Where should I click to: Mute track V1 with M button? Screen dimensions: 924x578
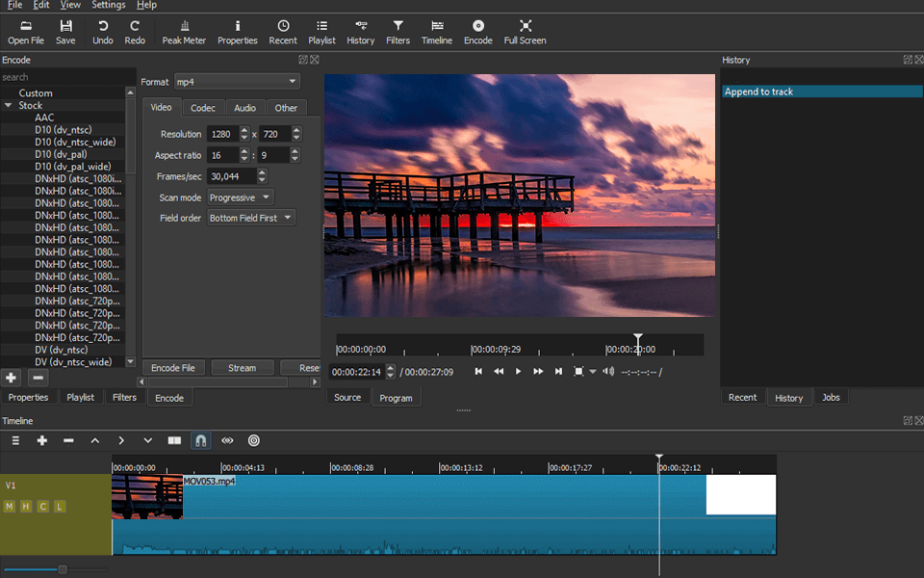coord(10,507)
